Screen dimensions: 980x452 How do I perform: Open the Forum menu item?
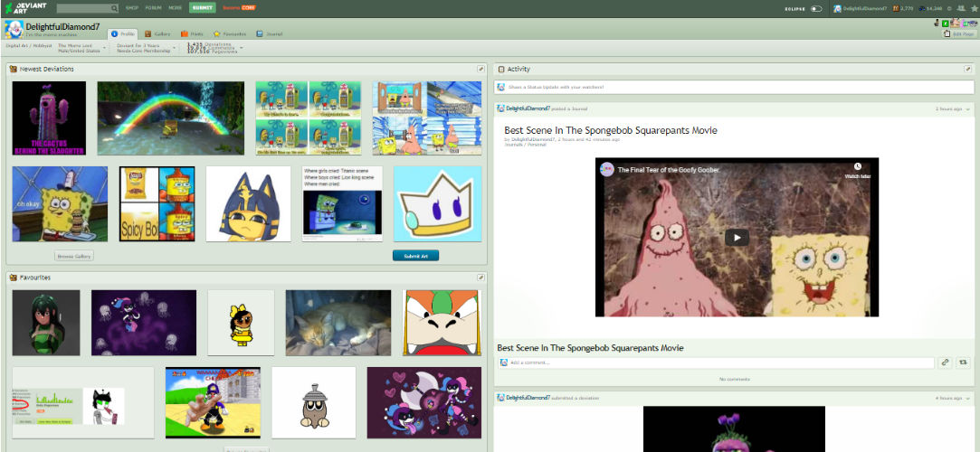(153, 8)
